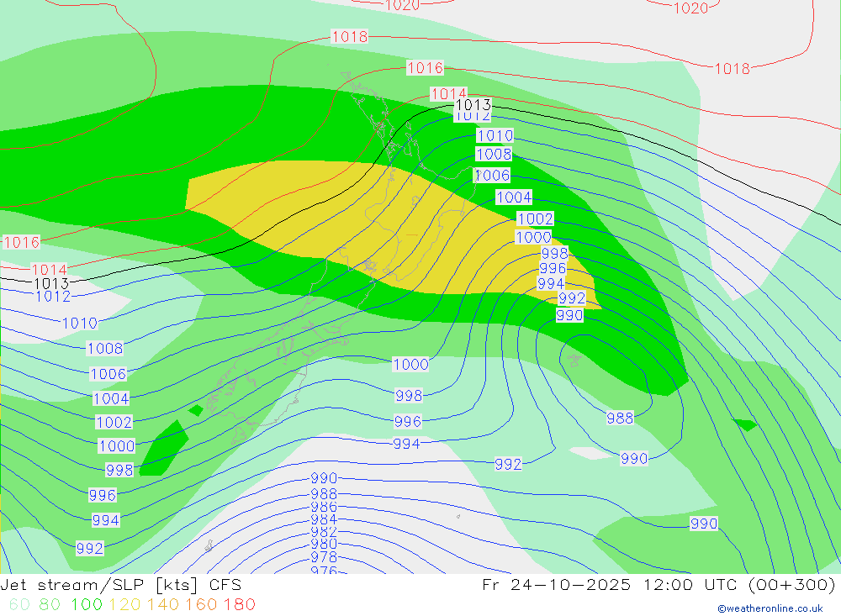Click the blue 1002 label at left side
Viewport: 841px width, 616px height.
(114, 422)
